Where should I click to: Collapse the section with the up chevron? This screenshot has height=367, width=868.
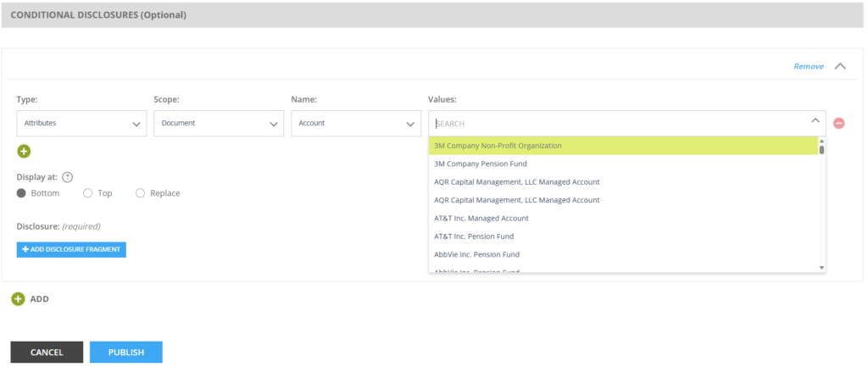[840, 66]
